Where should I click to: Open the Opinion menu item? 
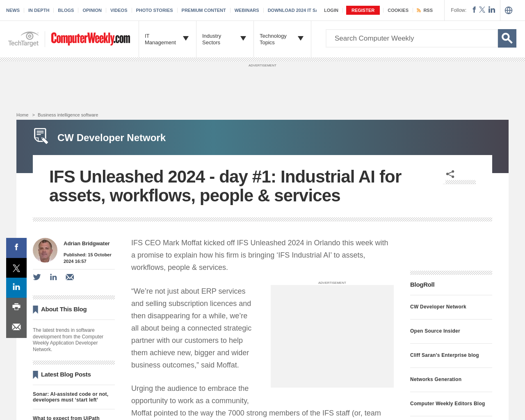[x=92, y=10]
